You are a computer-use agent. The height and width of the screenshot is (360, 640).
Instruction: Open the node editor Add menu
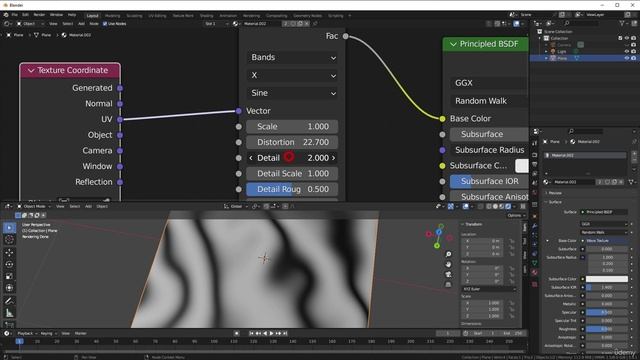pyautogui.click(x=81, y=24)
